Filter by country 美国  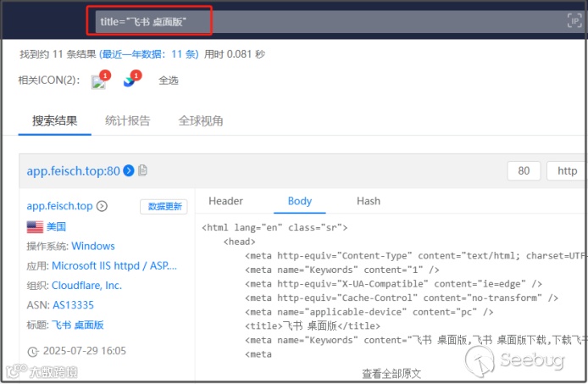tap(56, 226)
